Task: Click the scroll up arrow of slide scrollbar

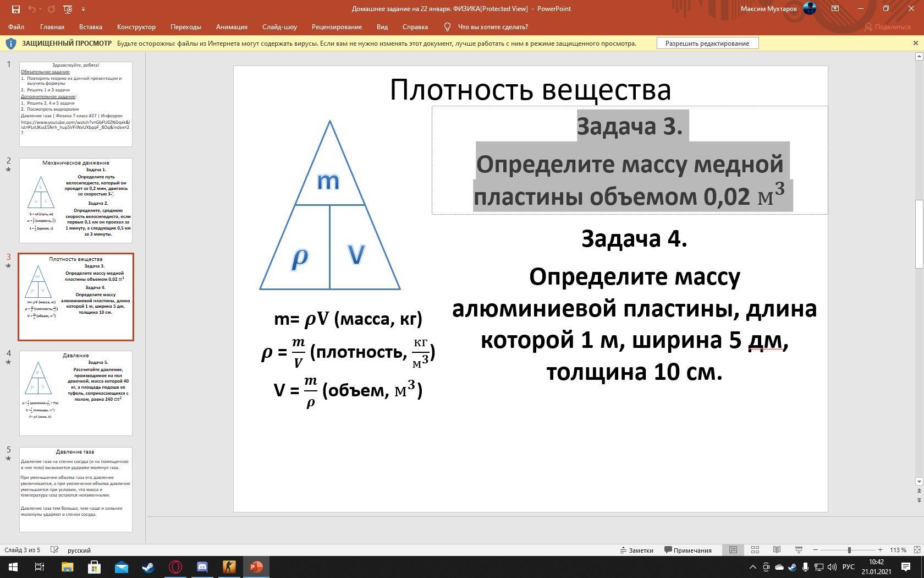Action: 918,56
